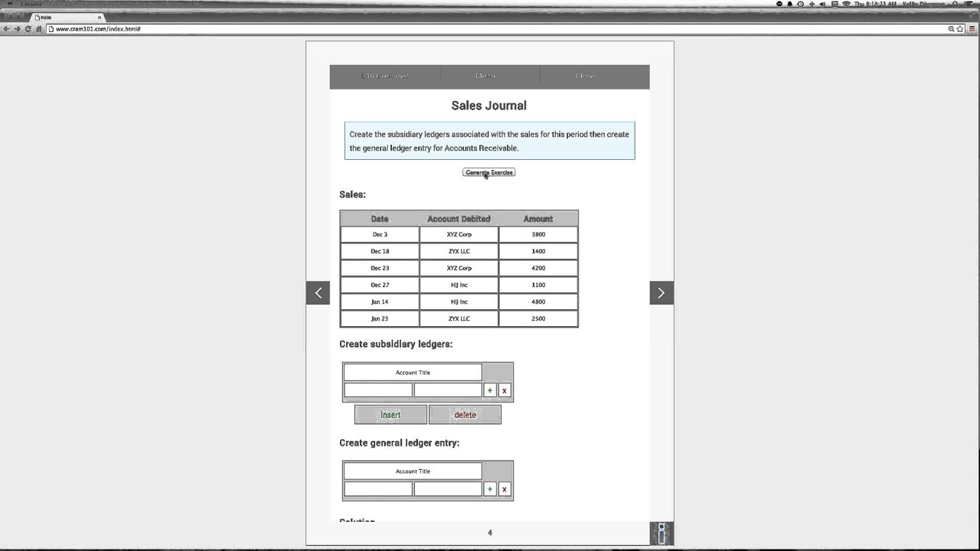Image resolution: width=980 pixels, height=551 pixels.
Task: Click the Insert button
Action: pyautogui.click(x=390, y=415)
